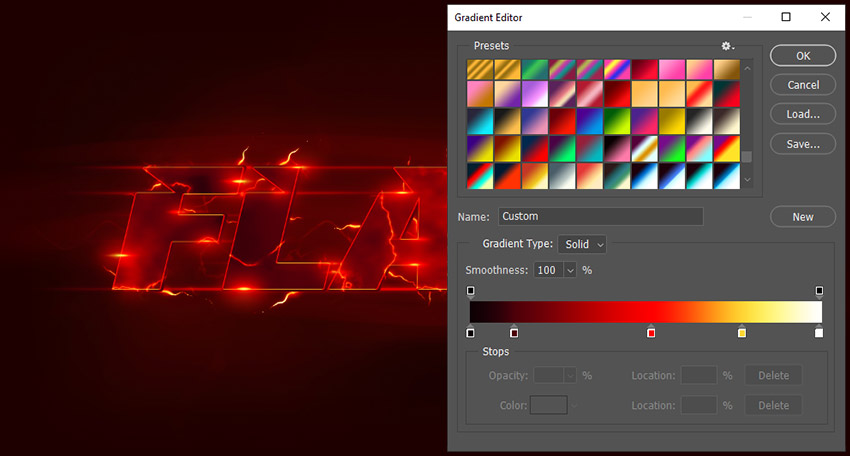Select the dark red color stop
The image size is (850, 456).
coord(514,332)
